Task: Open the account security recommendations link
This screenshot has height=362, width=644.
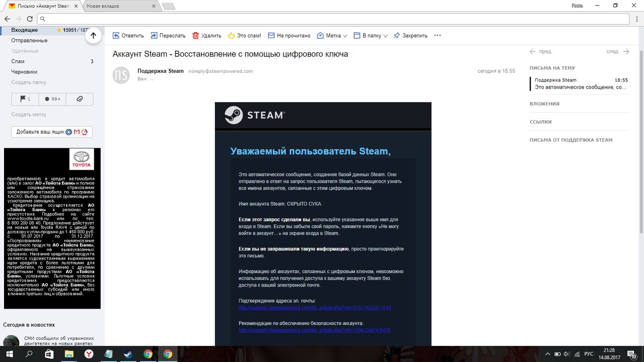Action: 314,330
